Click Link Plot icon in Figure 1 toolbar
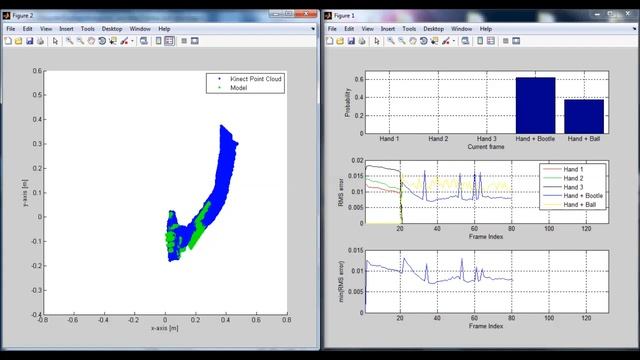This screenshot has height=360, width=640. coord(465,41)
